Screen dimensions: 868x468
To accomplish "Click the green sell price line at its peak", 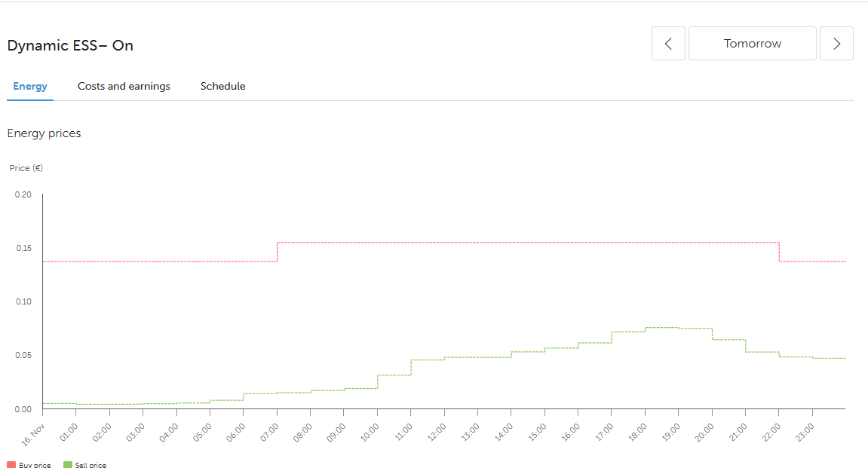I will tap(661, 328).
